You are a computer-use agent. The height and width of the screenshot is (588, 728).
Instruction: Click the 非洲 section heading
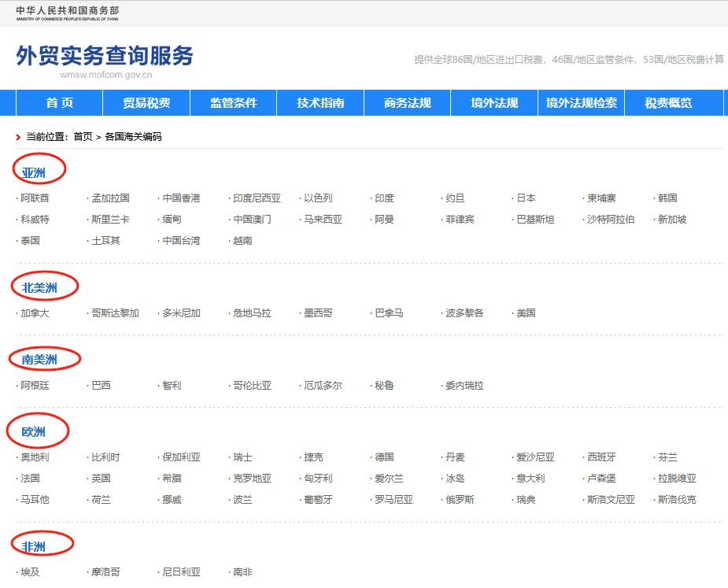coord(33,546)
